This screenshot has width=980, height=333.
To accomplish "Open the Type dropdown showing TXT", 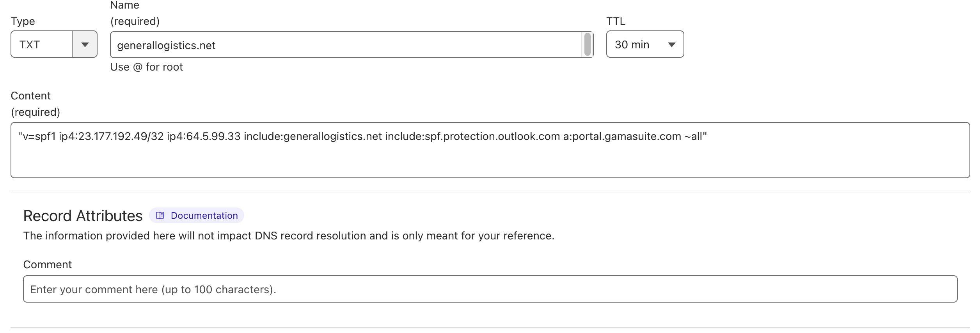I will pos(54,44).
